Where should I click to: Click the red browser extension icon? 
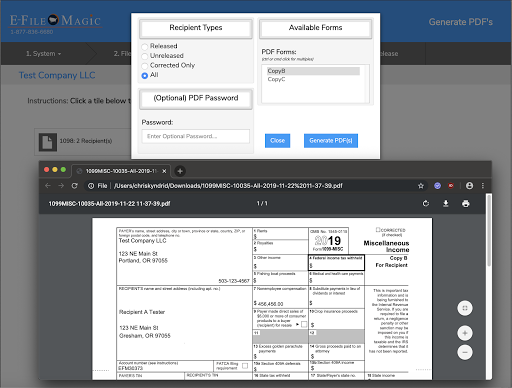[451, 186]
